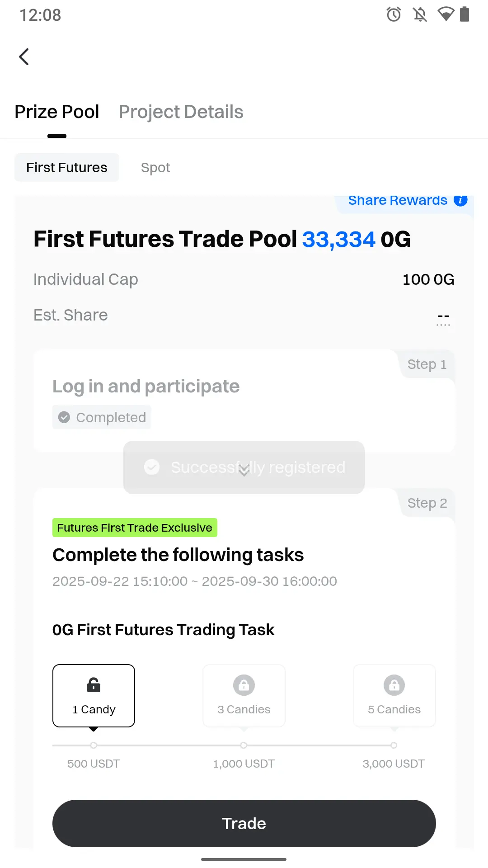Open Share Rewards info icon
The image size is (488, 868).
460,200
